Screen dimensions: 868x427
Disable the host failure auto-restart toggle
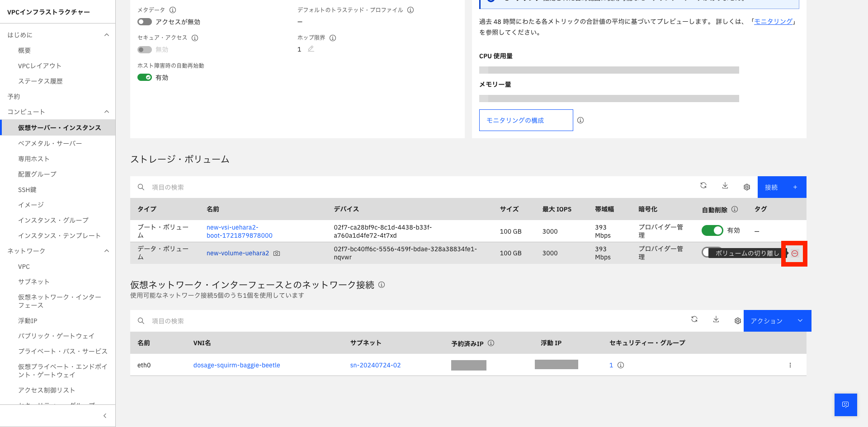tap(145, 77)
